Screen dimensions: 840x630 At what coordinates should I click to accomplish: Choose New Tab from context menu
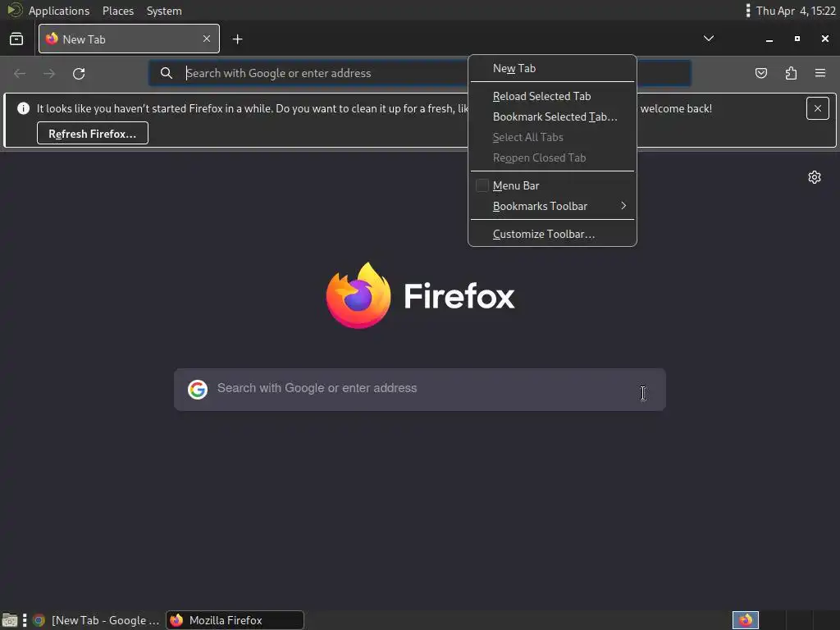[552, 68]
